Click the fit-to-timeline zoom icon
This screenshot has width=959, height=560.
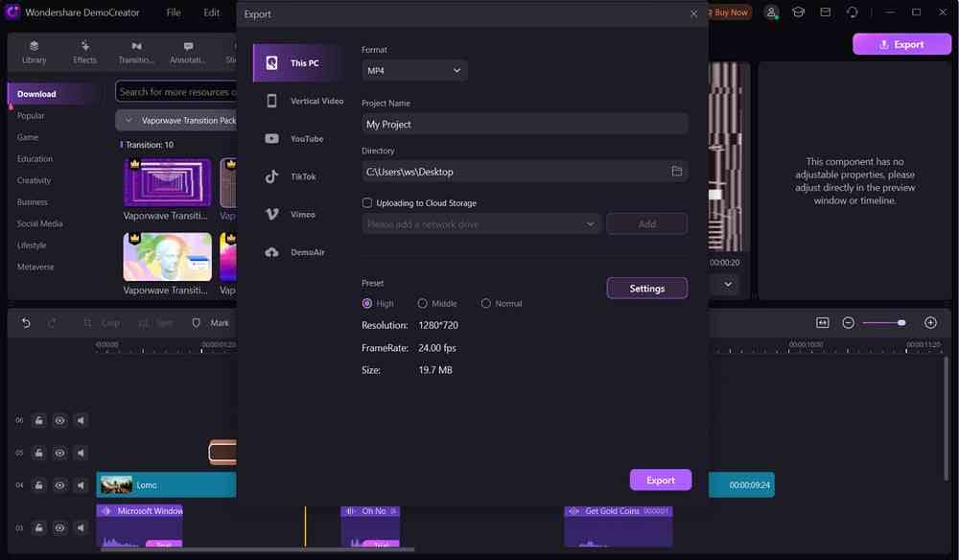(x=822, y=322)
